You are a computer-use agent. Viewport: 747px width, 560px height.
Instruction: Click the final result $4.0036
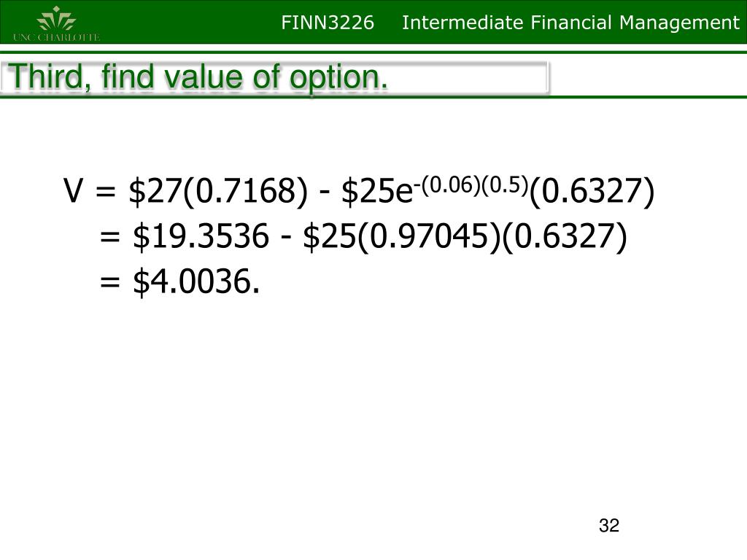(196, 281)
